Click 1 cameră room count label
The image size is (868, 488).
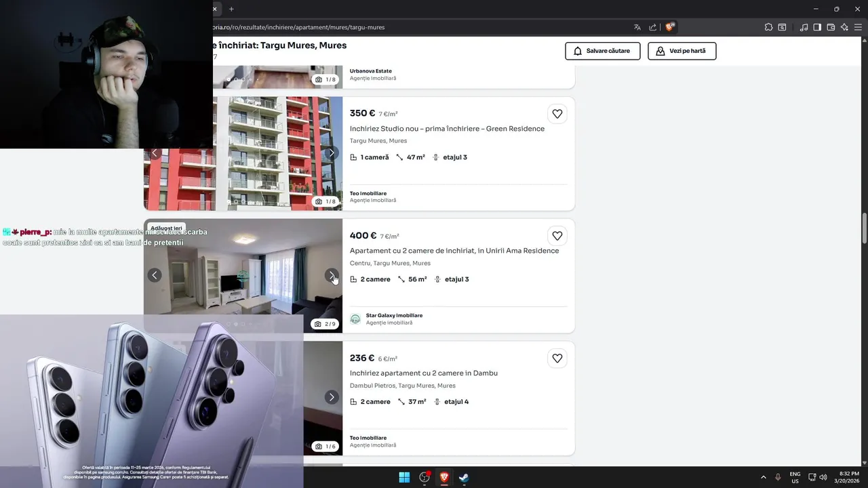click(375, 157)
